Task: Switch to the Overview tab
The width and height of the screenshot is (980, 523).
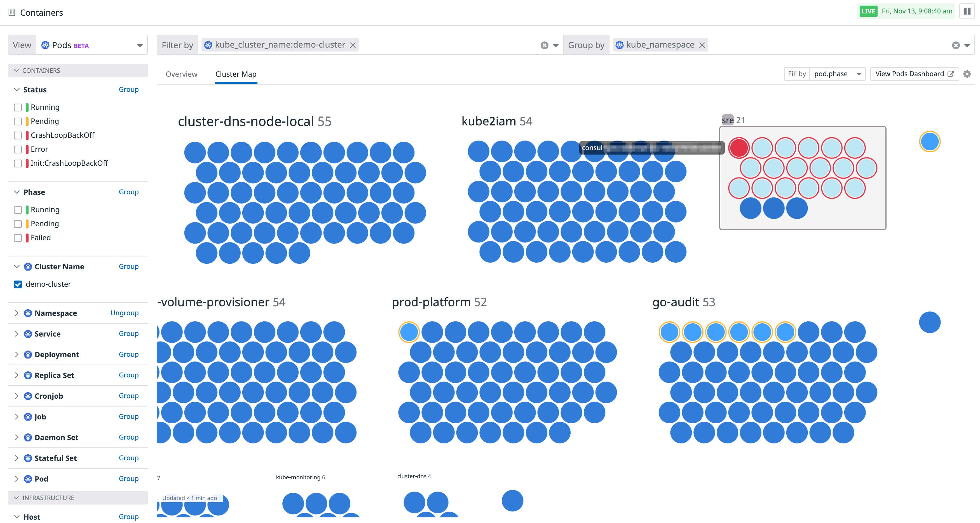Action: tap(181, 74)
